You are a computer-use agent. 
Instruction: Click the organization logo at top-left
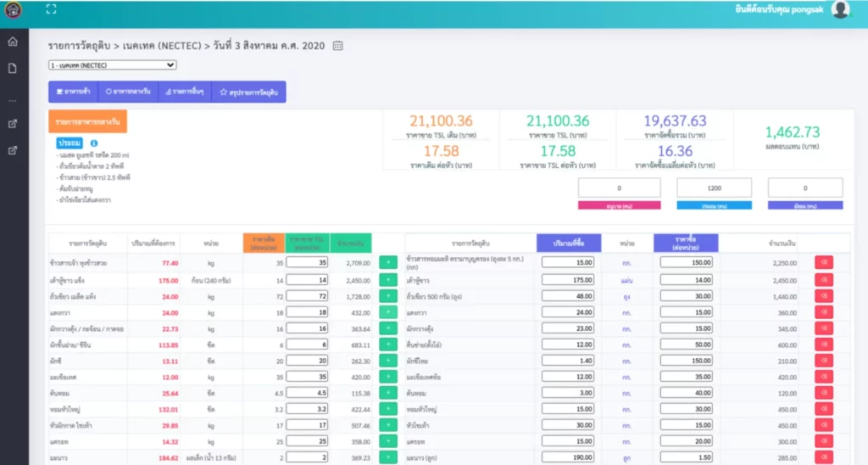(x=13, y=9)
